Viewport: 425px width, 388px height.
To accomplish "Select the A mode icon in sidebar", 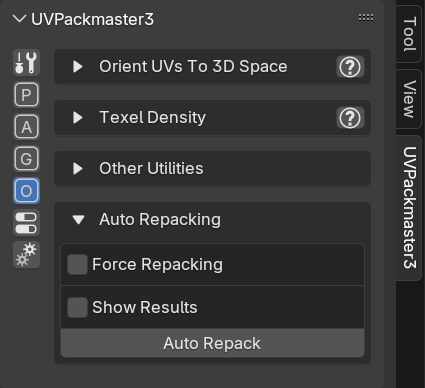I will pyautogui.click(x=26, y=127).
